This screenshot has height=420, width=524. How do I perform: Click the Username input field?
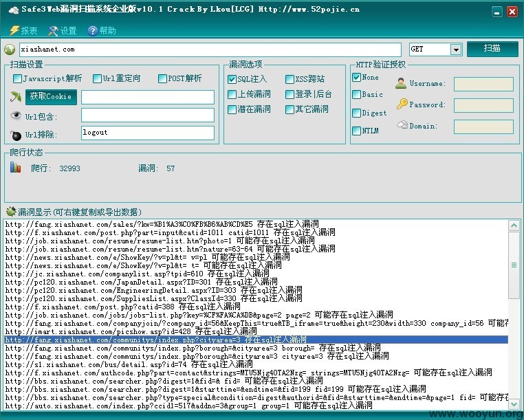(483, 84)
